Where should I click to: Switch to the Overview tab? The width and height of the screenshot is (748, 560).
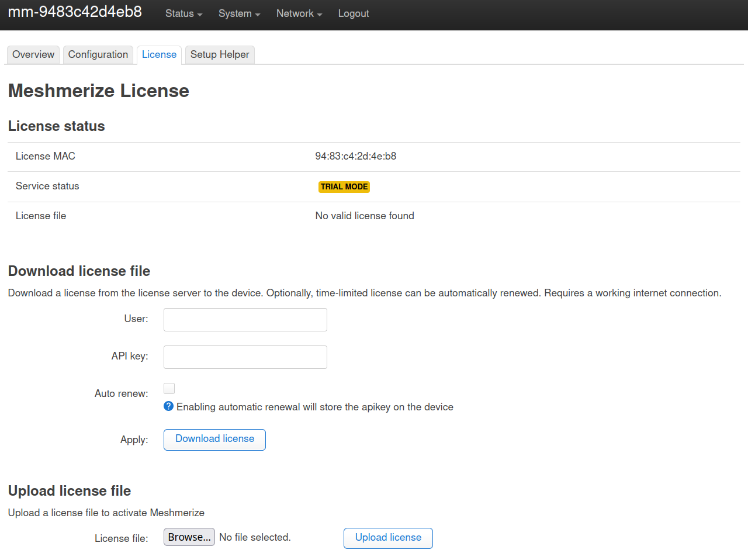tap(33, 54)
